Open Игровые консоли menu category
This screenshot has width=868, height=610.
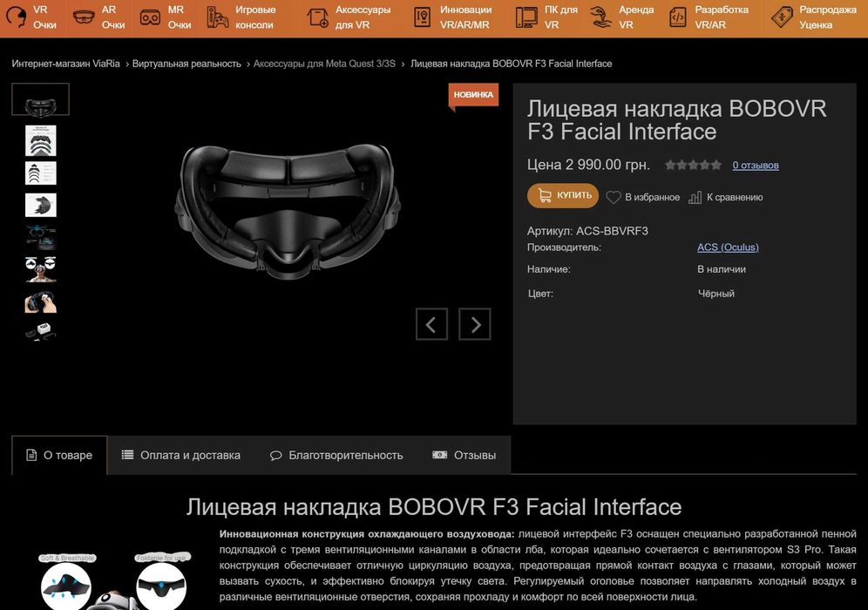coord(241,17)
